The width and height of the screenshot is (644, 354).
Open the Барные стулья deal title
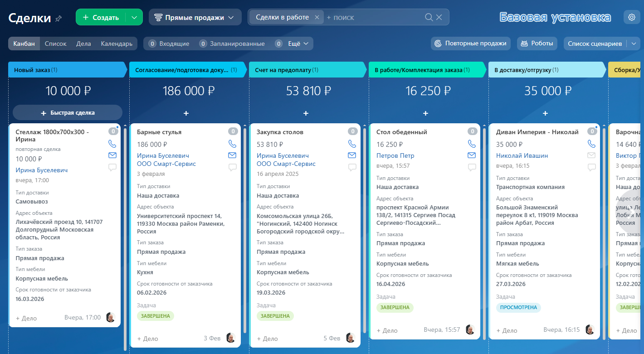pos(159,132)
